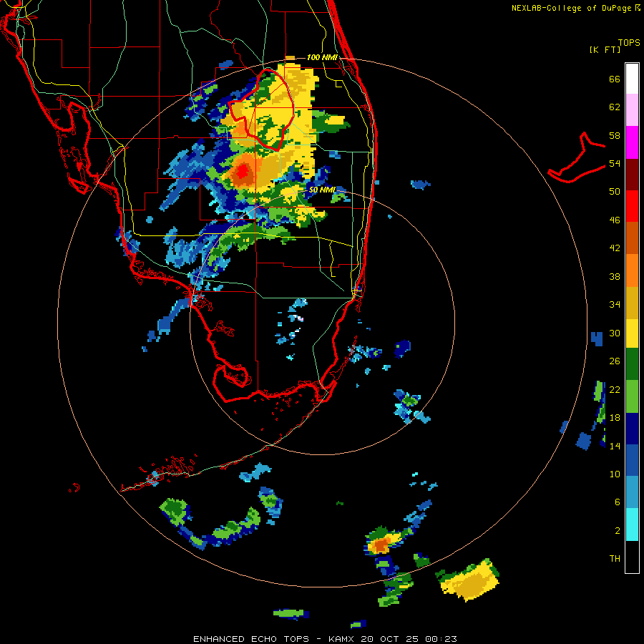
Task: Click the legend value 30
Action: tap(615, 333)
